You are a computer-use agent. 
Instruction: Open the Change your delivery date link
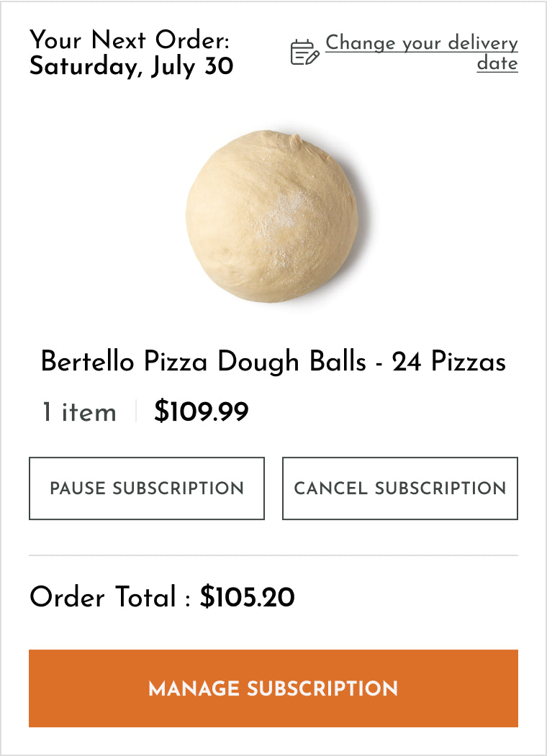click(x=422, y=44)
